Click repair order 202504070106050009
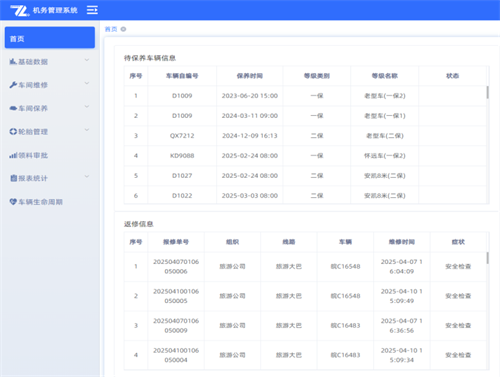Viewport: 500px width, 377px height. click(x=176, y=326)
